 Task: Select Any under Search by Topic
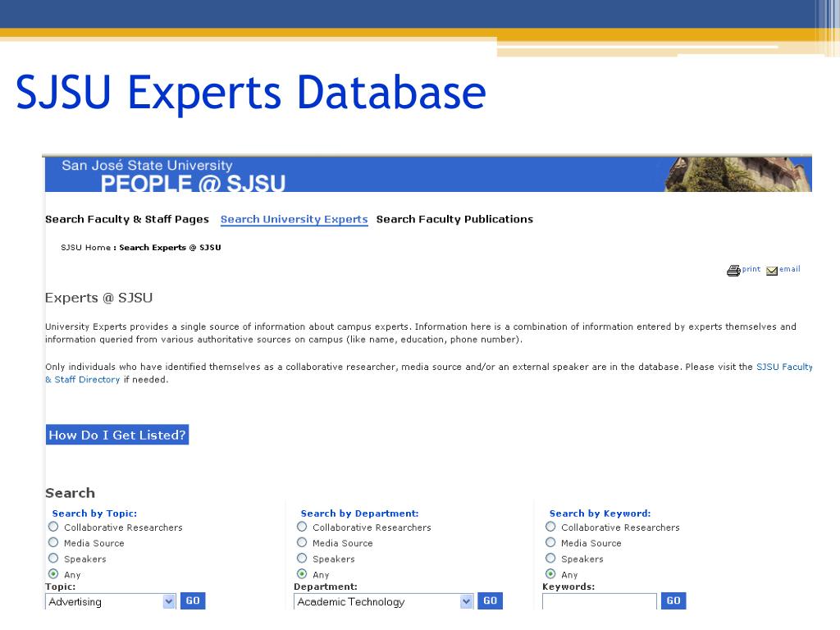(x=53, y=573)
